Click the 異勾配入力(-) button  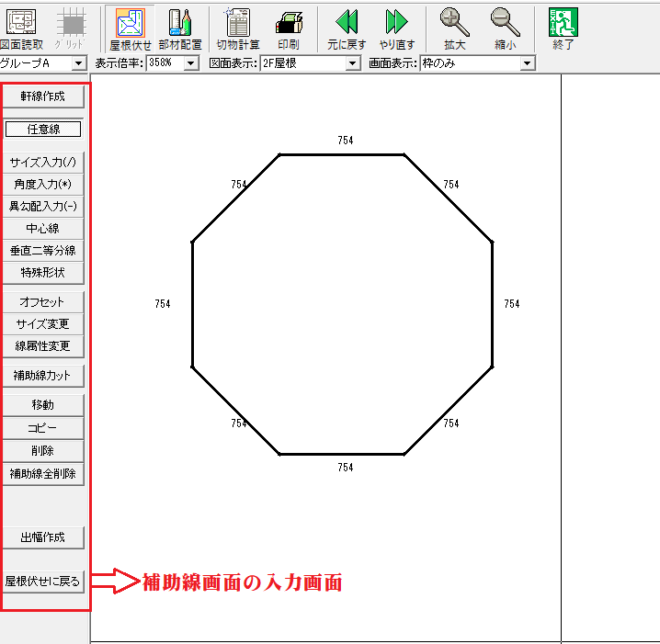(x=43, y=206)
